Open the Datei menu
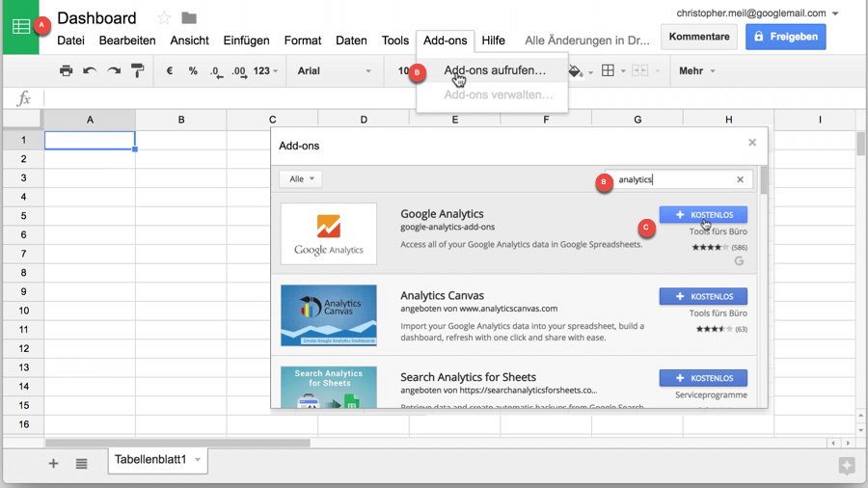Screen dimensions: 868x488 click(x=70, y=41)
